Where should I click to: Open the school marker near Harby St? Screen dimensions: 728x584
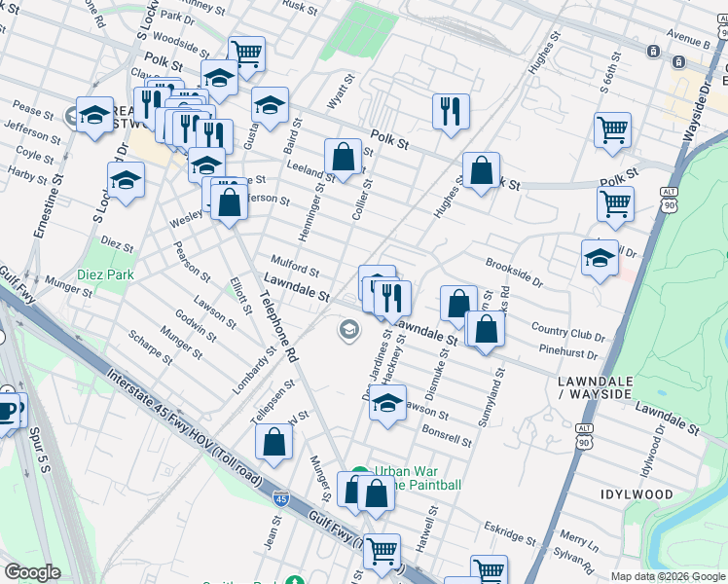tap(126, 180)
